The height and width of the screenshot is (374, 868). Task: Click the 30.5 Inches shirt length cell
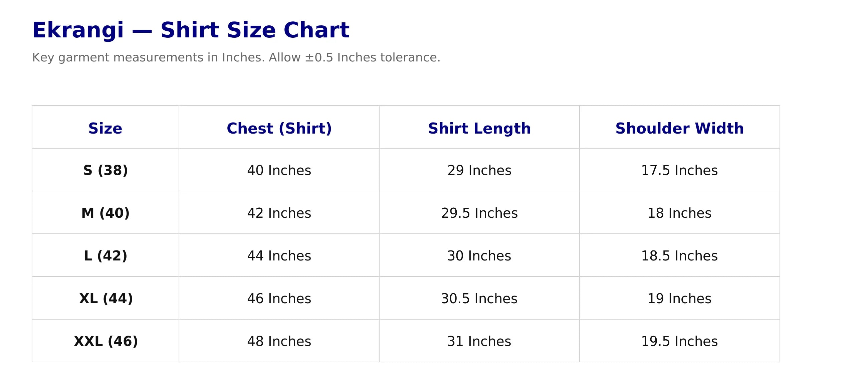[x=479, y=299]
